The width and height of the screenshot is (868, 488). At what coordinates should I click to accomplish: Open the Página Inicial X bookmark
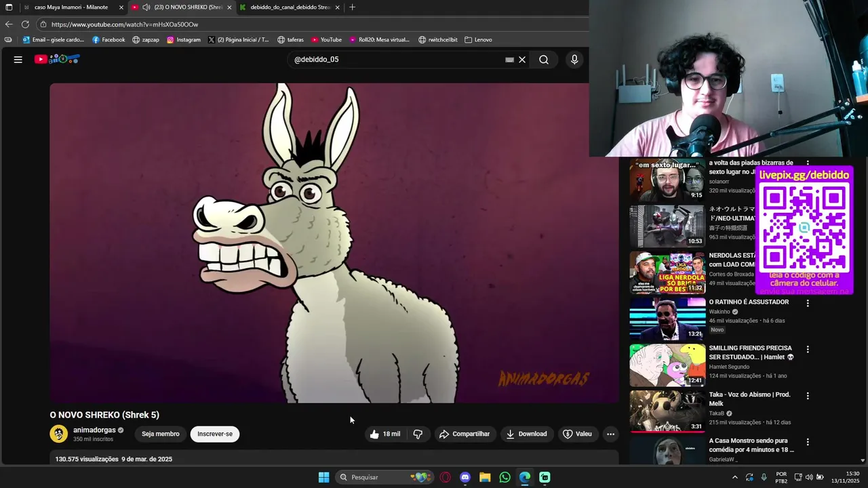[238, 40]
